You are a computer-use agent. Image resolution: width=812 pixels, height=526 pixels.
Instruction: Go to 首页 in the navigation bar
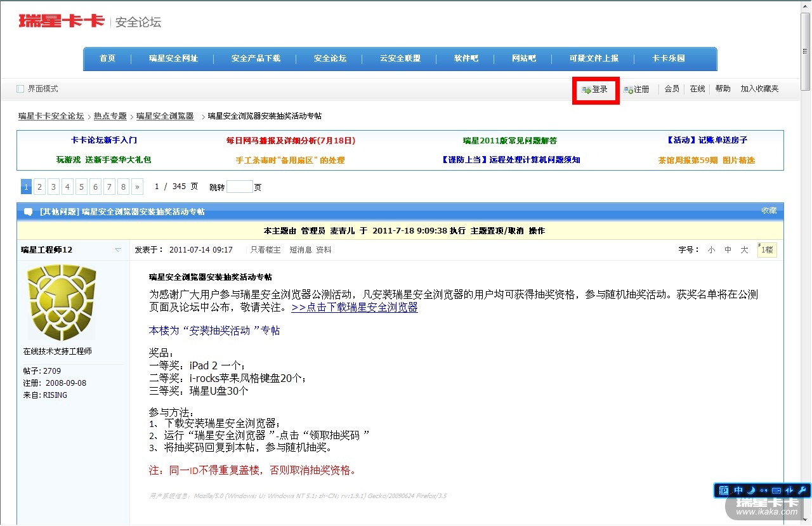pyautogui.click(x=107, y=58)
